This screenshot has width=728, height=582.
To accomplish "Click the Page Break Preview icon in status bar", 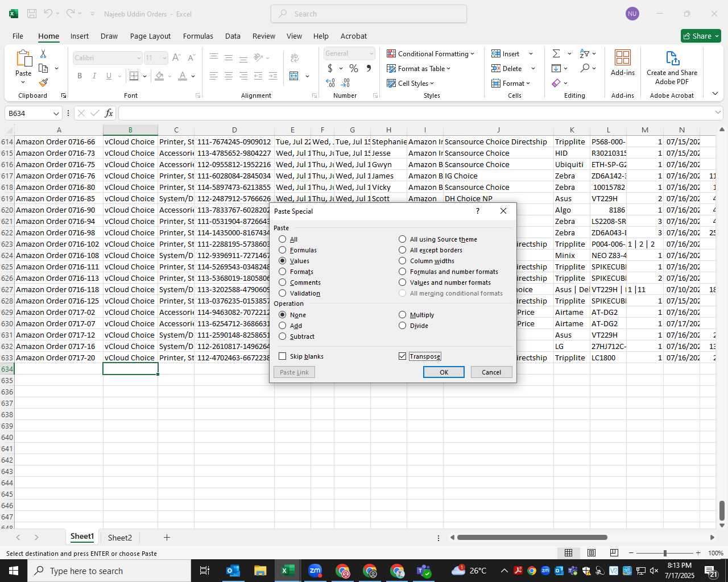I will [x=614, y=553].
